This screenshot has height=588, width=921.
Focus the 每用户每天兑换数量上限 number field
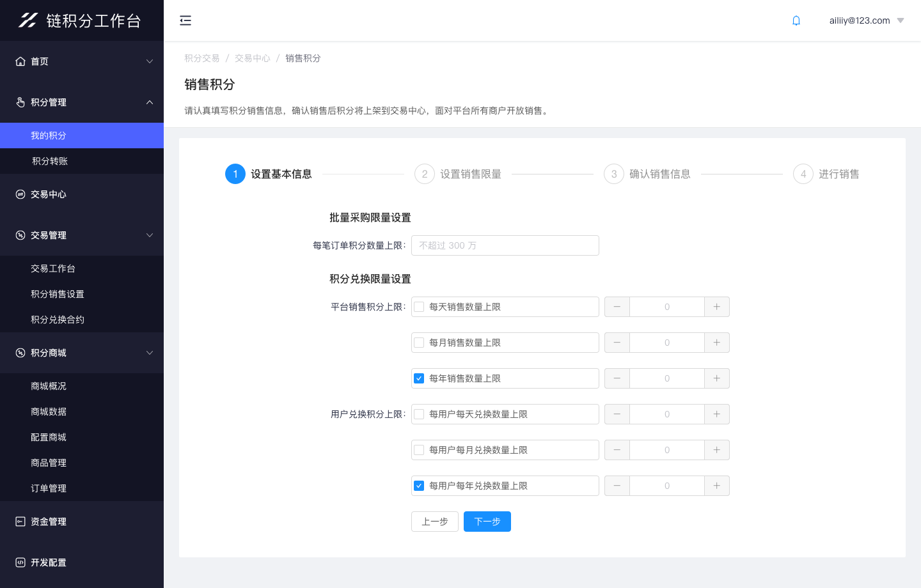click(667, 414)
